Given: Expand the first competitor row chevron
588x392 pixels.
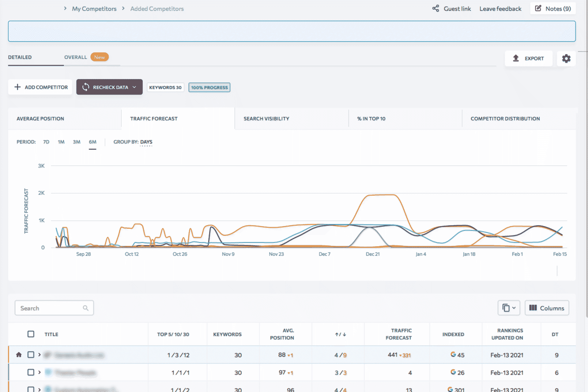Looking at the screenshot, I should pos(40,355).
